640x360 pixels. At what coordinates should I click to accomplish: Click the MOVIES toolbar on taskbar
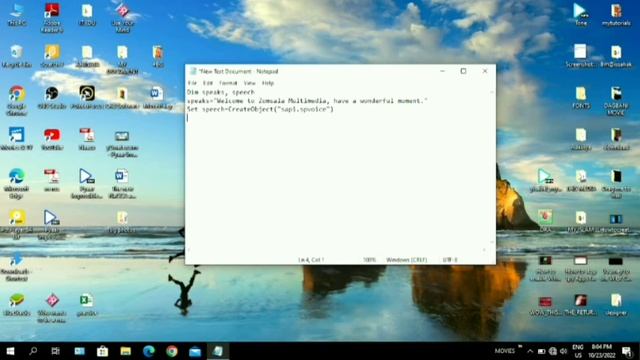pos(505,351)
